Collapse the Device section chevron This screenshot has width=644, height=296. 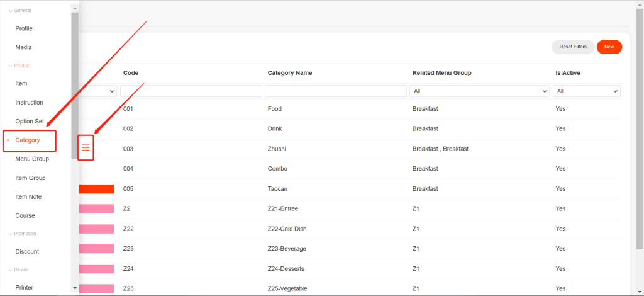click(11, 270)
